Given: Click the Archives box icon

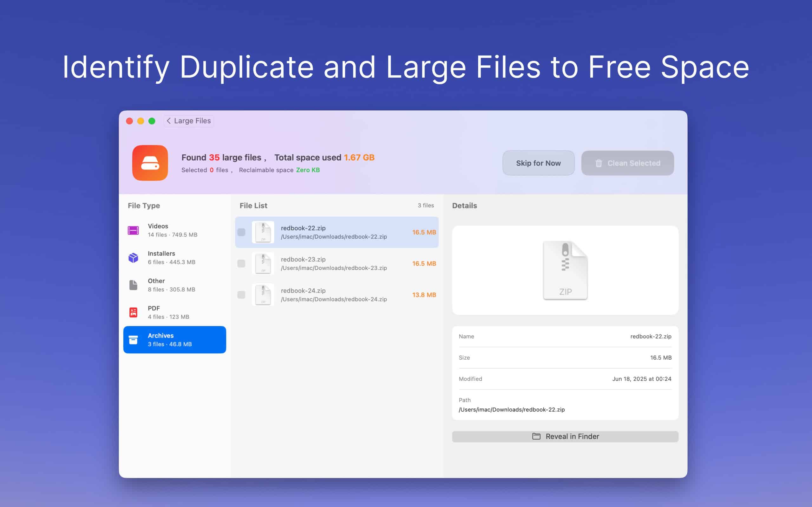Looking at the screenshot, I should pyautogui.click(x=133, y=340).
